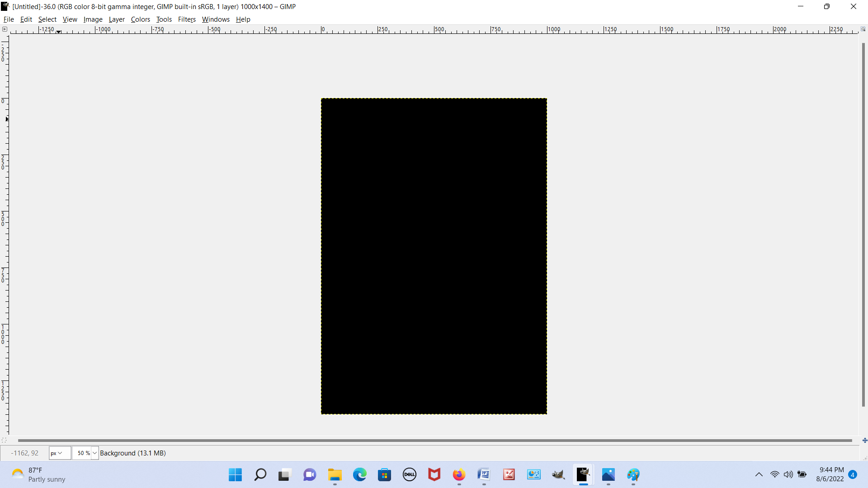This screenshot has height=488, width=868.
Task: Show hidden system tray icons
Action: click(x=759, y=475)
